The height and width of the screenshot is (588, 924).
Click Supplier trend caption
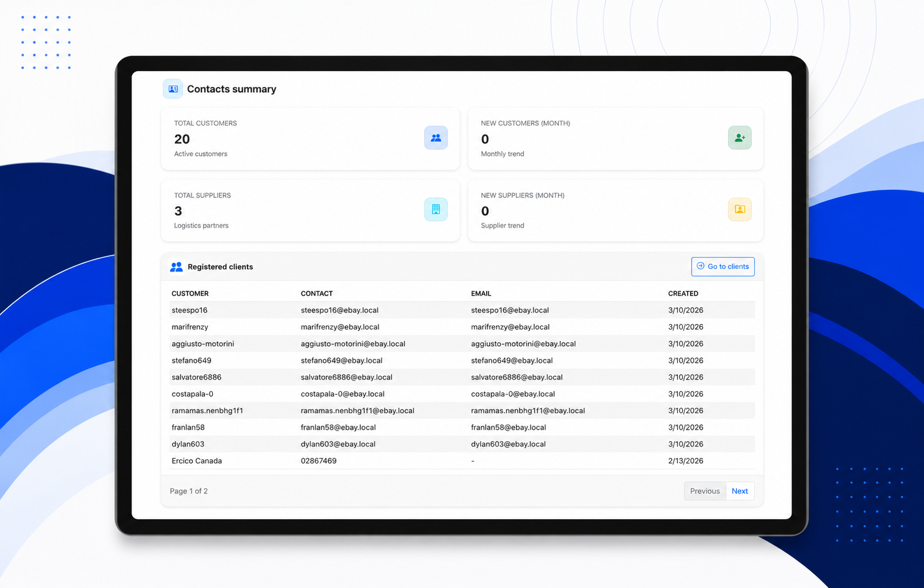[503, 226]
